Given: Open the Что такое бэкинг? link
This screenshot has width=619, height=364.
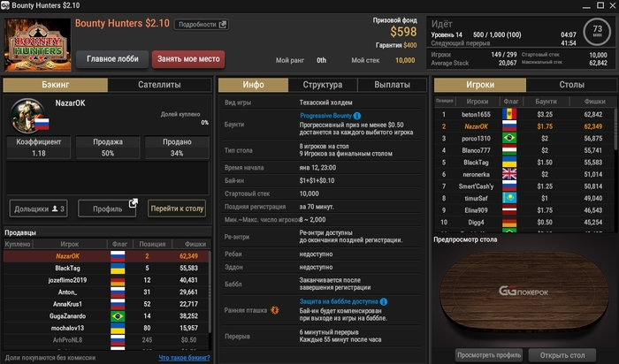Looking at the screenshot, I should 184,358.
